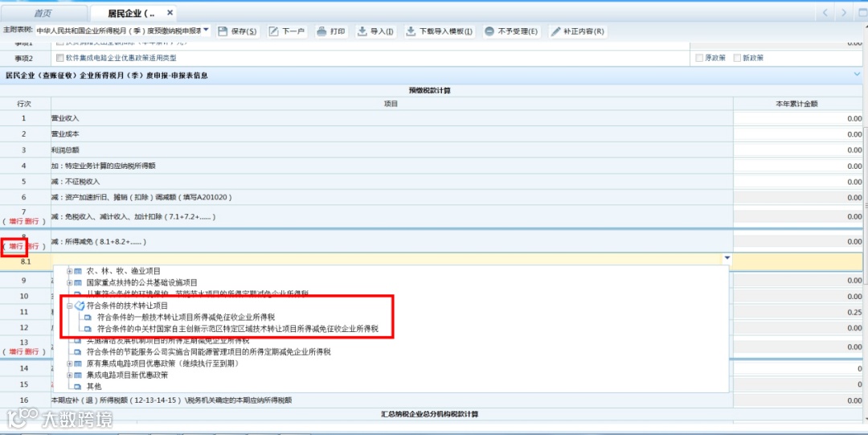
Task: Choose the 中关村国家自主创新示范区 technology transfer item
Action: [237, 329]
